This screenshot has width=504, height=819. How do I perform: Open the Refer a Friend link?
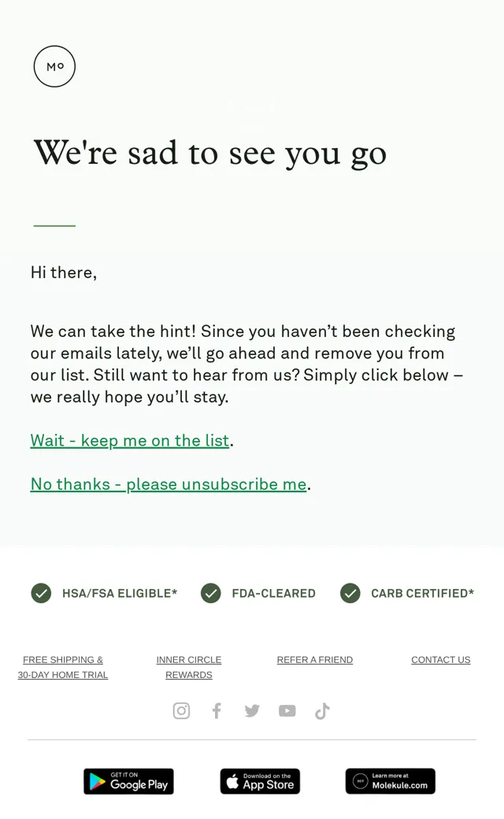point(315,660)
